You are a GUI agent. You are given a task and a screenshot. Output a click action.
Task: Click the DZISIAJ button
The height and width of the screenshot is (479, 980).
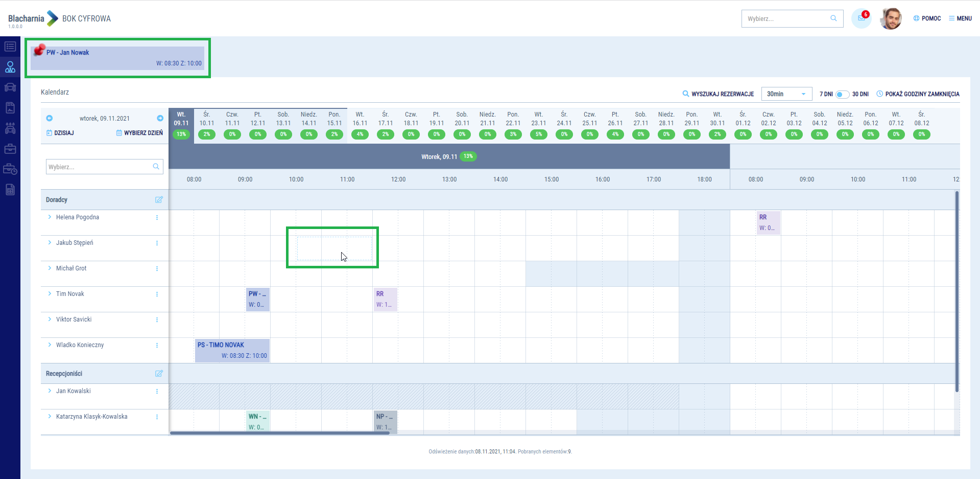[60, 133]
